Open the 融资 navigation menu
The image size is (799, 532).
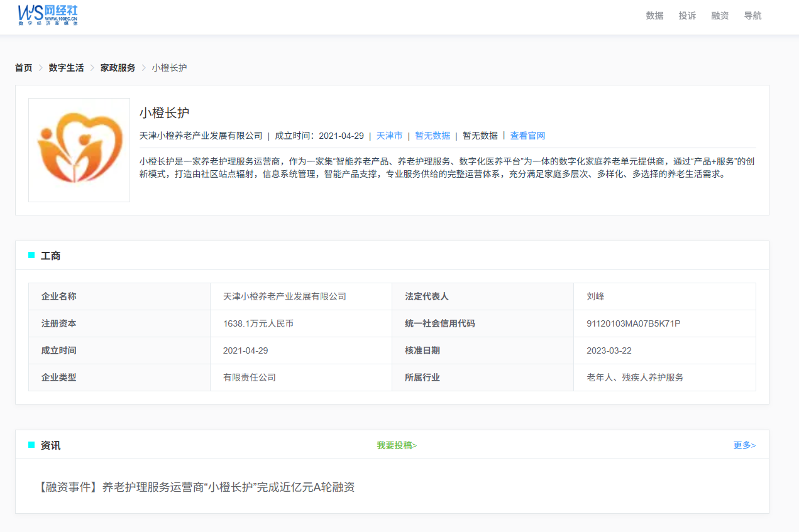point(720,16)
